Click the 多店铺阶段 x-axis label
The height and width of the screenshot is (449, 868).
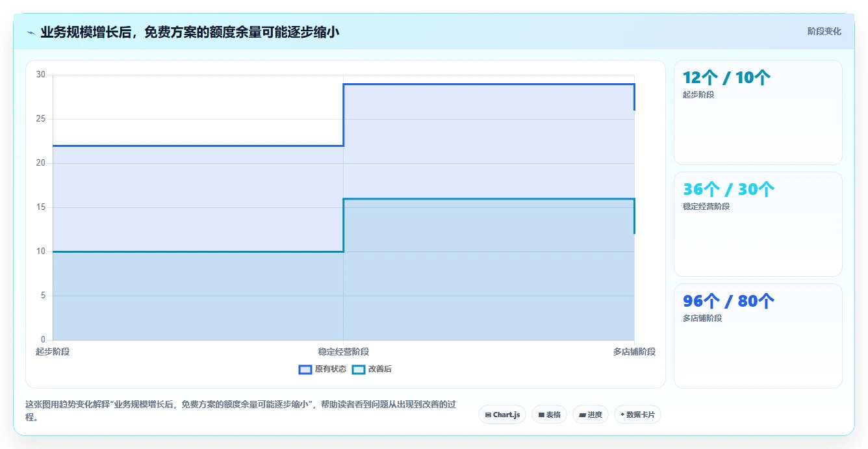tap(634, 352)
